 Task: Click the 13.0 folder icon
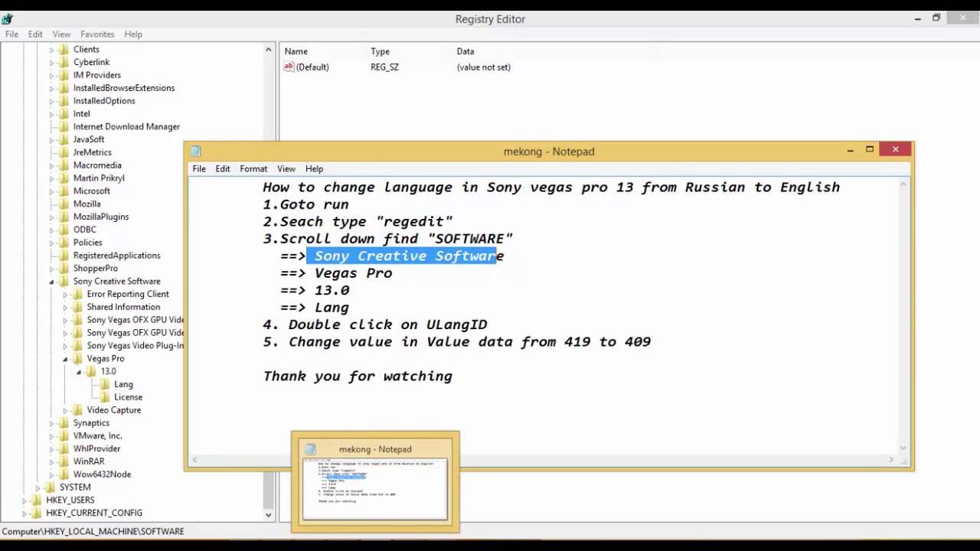click(92, 371)
